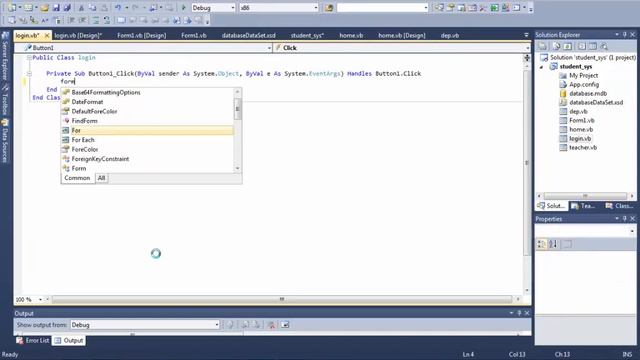640x360 pixels.
Task: Select FindForm in the IntelliSense list
Action: (147, 121)
